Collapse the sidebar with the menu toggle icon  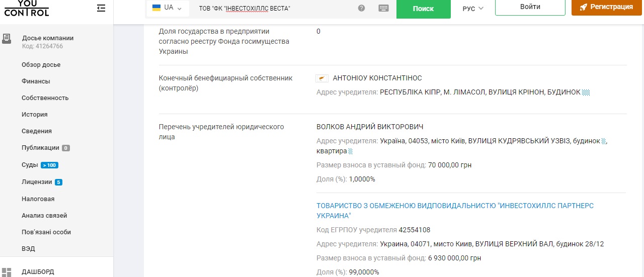point(101,8)
